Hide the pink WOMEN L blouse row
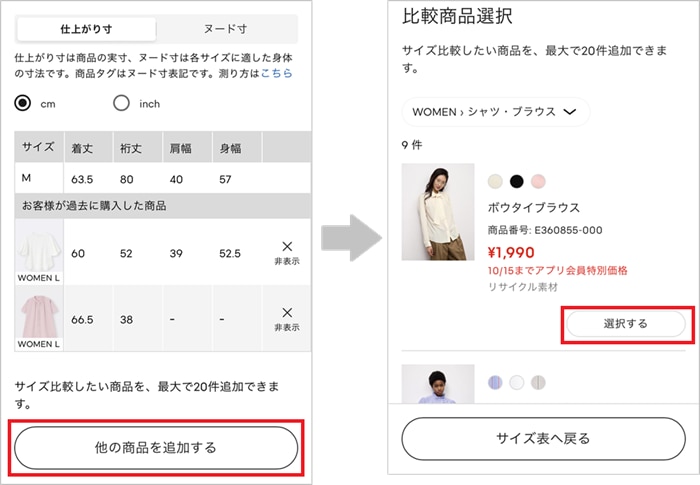This screenshot has height=485, width=700. click(x=287, y=319)
